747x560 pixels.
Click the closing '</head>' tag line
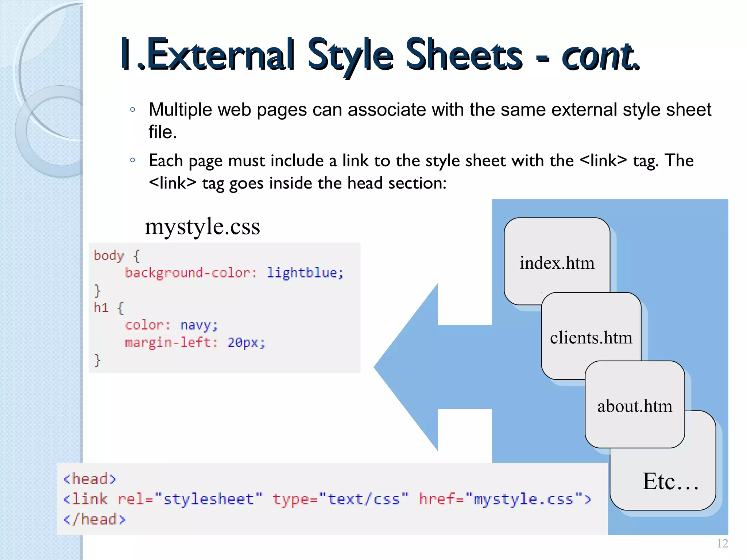point(94,519)
